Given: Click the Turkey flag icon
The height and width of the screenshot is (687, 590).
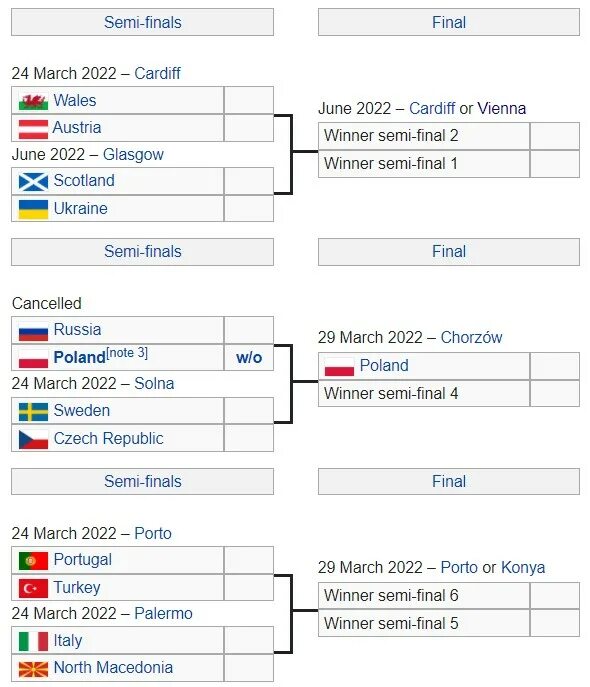Looking at the screenshot, I should [x=33, y=588].
